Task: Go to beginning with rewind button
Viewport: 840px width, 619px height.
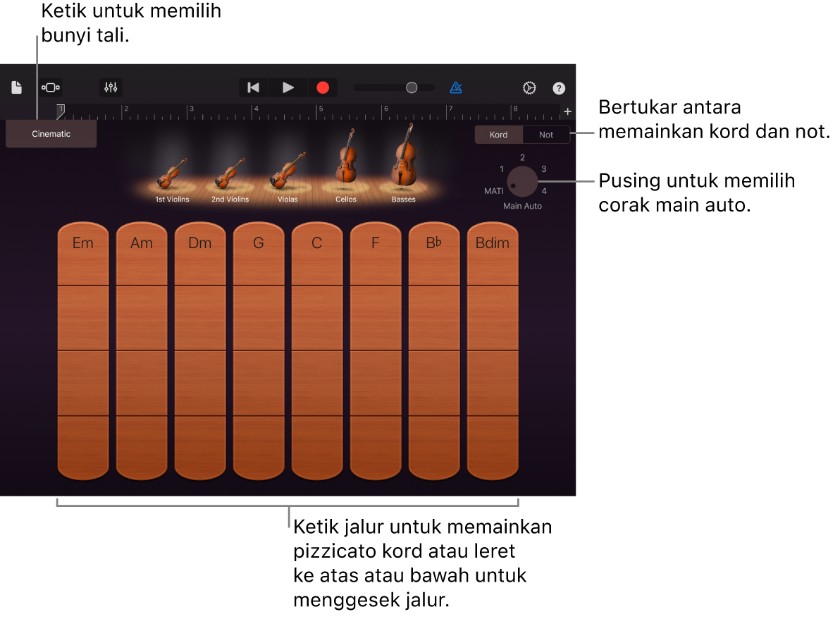Action: coord(254,87)
